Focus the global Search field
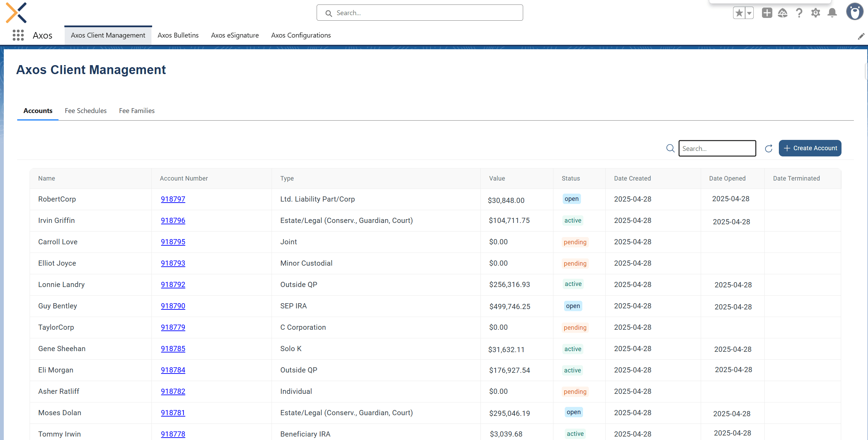The height and width of the screenshot is (440, 868). pos(420,13)
